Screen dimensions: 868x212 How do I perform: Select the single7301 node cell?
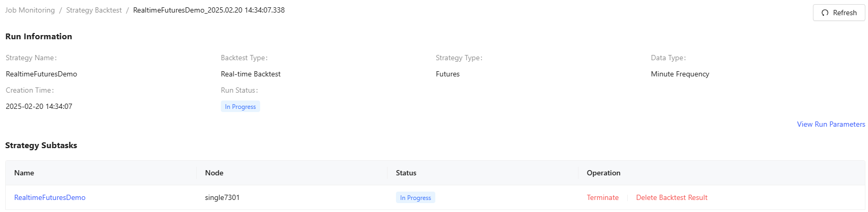tap(222, 197)
